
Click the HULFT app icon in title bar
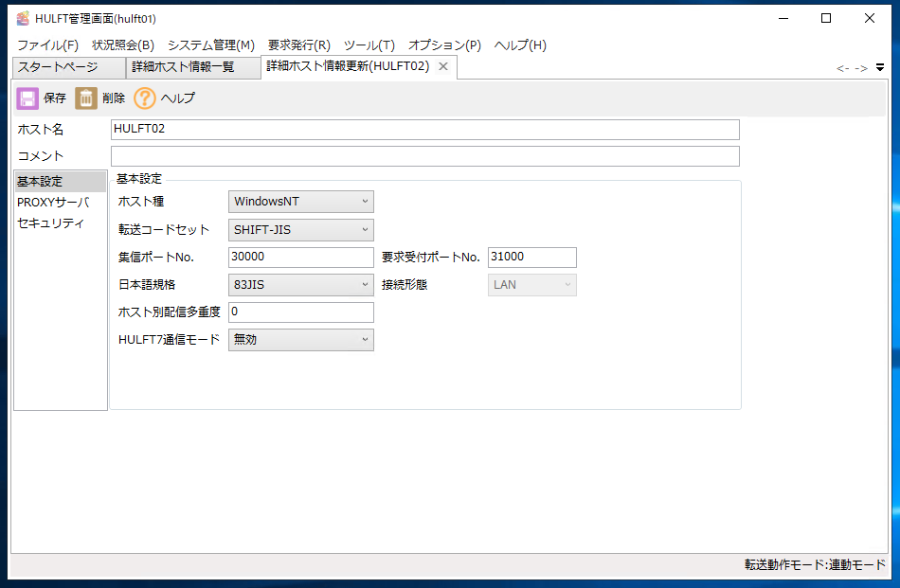23,18
